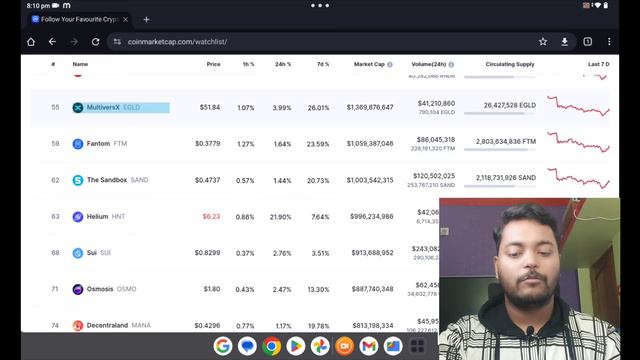
Task: Sort table by rank # column
Action: pos(53,64)
